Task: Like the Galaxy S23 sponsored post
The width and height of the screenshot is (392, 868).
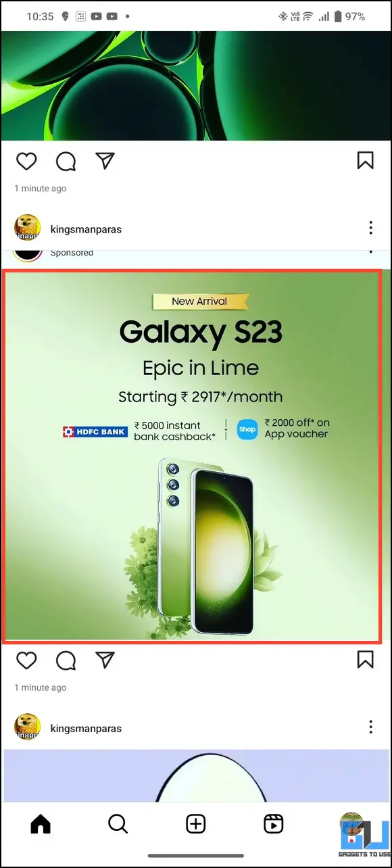Action: tap(26, 660)
